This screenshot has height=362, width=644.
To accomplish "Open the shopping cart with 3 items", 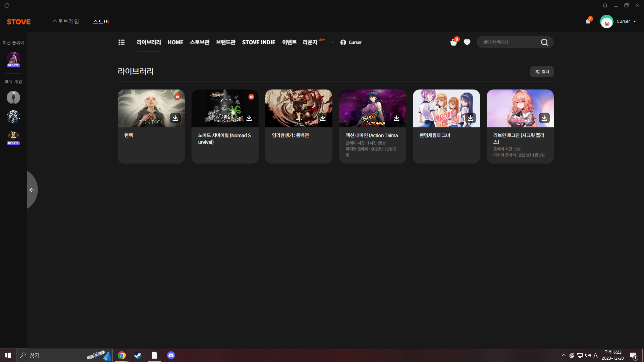I will 453,42.
